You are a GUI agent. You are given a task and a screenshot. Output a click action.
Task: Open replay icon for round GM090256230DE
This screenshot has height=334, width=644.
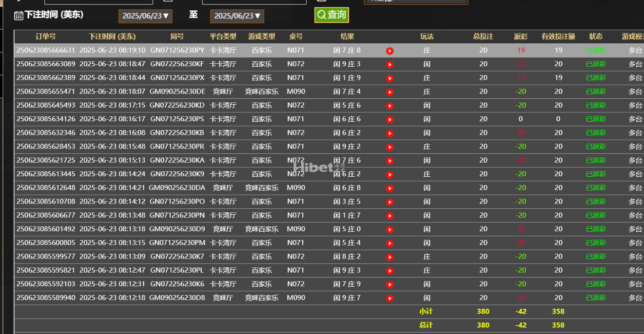tap(390, 92)
